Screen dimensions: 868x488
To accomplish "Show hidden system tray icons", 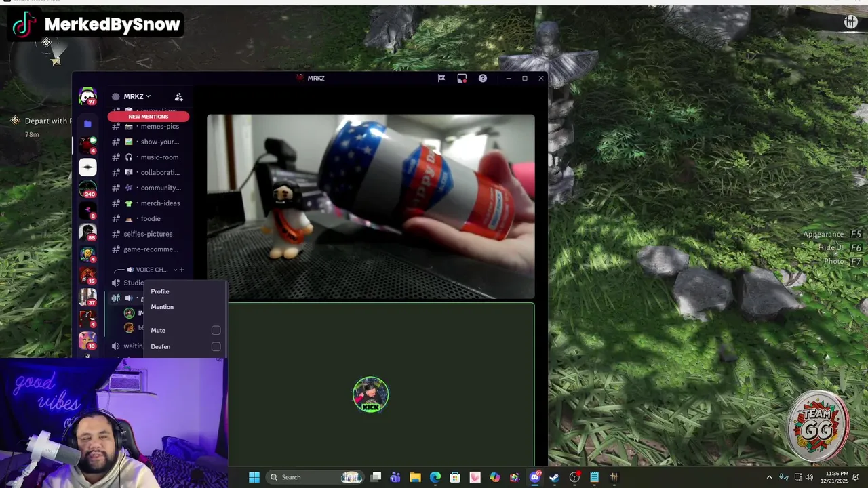I will pos(769,477).
